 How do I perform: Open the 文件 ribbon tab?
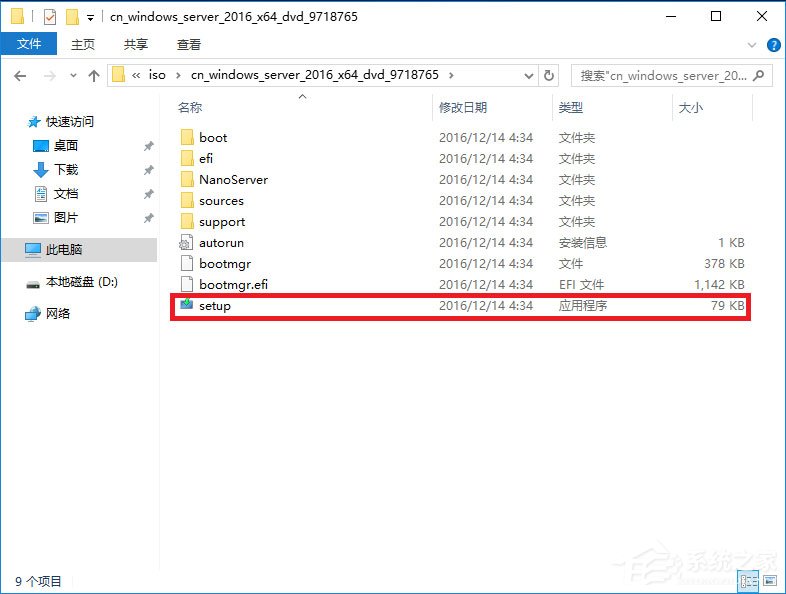pyautogui.click(x=29, y=44)
